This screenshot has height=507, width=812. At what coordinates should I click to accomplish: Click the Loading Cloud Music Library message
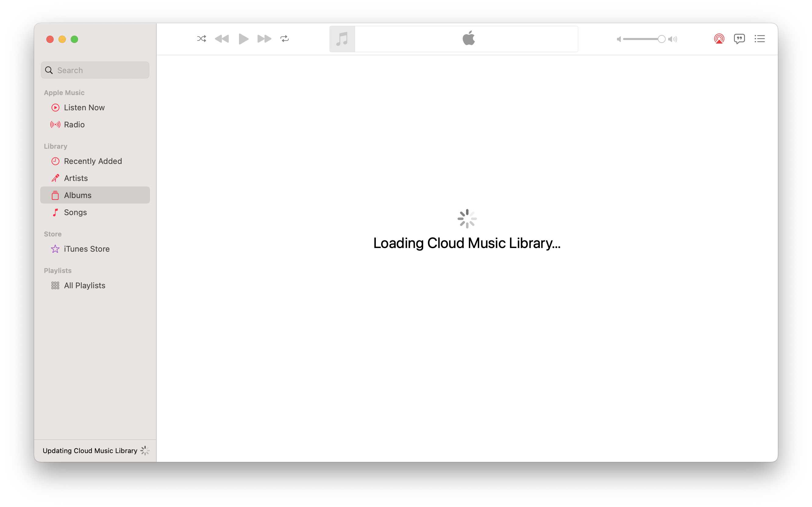click(x=467, y=243)
